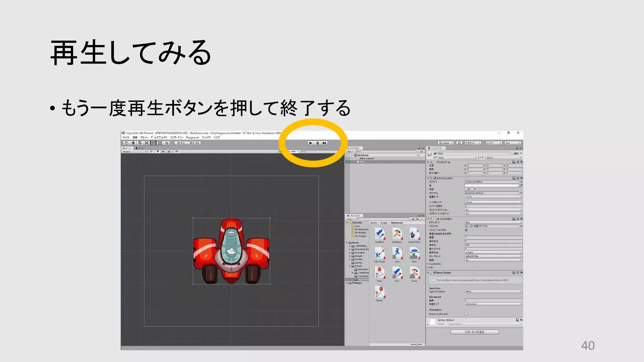The height and width of the screenshot is (362, 644).
Task: Click the Sprite Renderer white color field
Action: [x=491, y=186]
